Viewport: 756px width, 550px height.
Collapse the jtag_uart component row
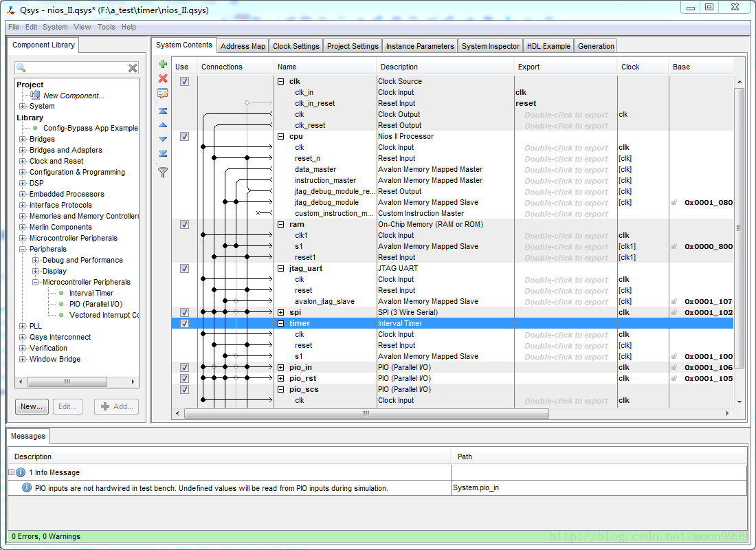click(x=280, y=268)
